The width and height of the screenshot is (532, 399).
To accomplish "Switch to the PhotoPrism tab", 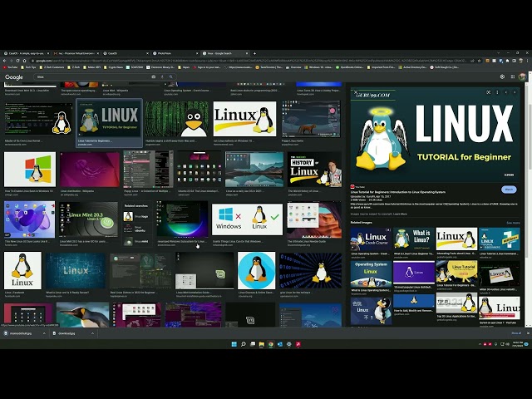I will (x=175, y=53).
